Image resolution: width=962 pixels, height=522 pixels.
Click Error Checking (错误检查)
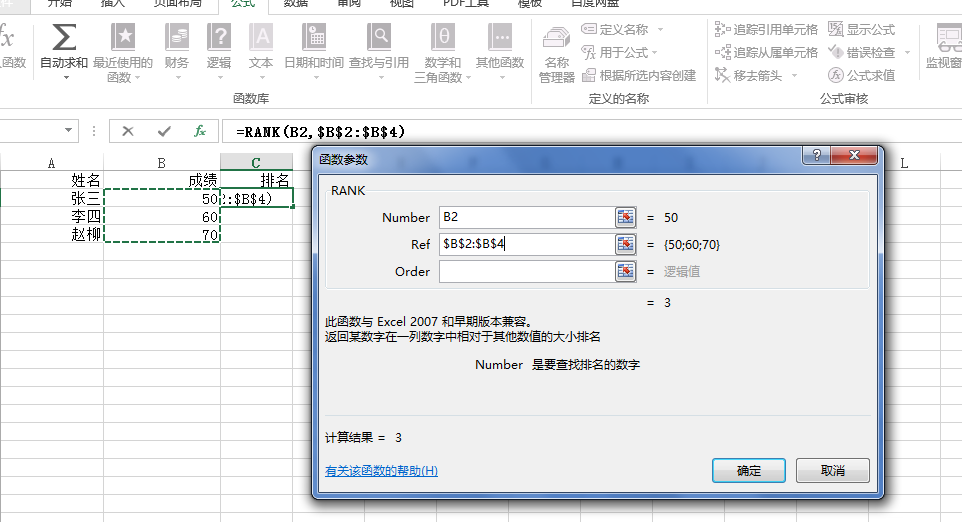coord(861,52)
